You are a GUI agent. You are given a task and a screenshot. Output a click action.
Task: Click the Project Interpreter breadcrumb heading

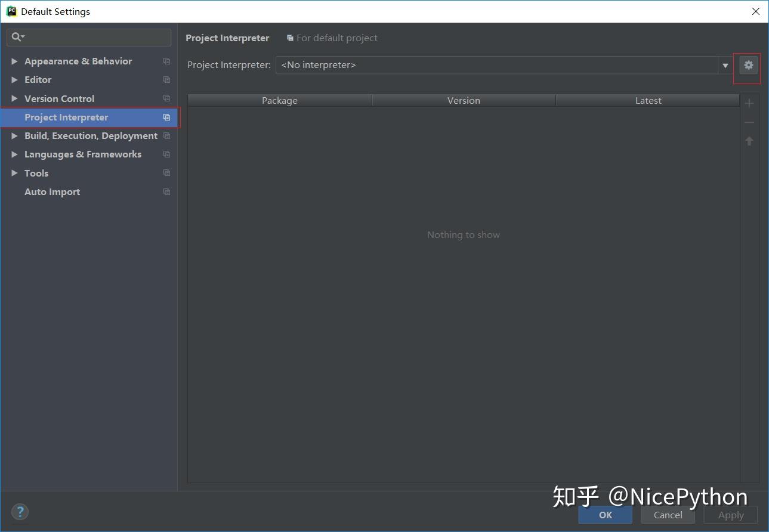coord(227,38)
